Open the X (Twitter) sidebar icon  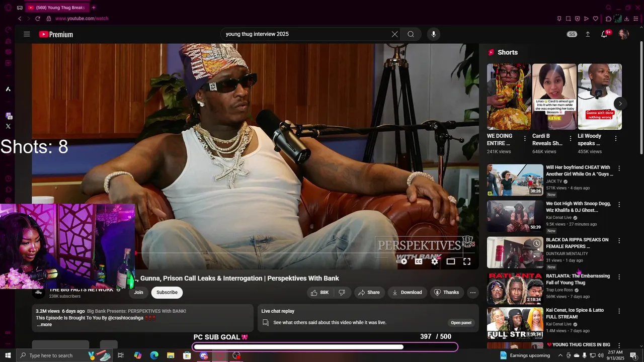pyautogui.click(x=8, y=126)
